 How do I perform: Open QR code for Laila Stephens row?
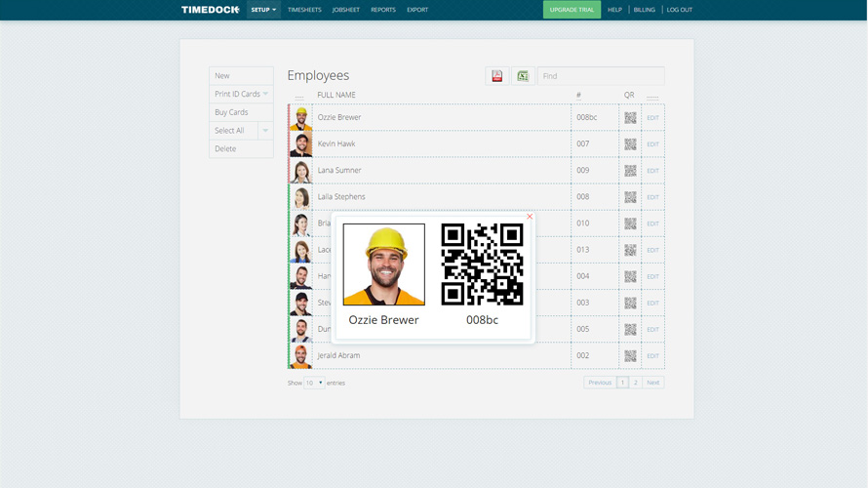click(x=630, y=197)
